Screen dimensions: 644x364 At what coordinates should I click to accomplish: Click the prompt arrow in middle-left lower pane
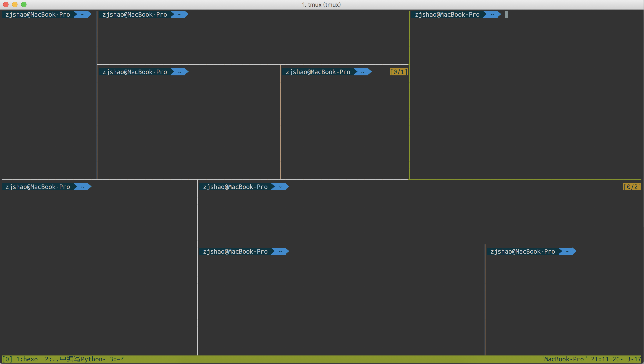[x=180, y=72]
